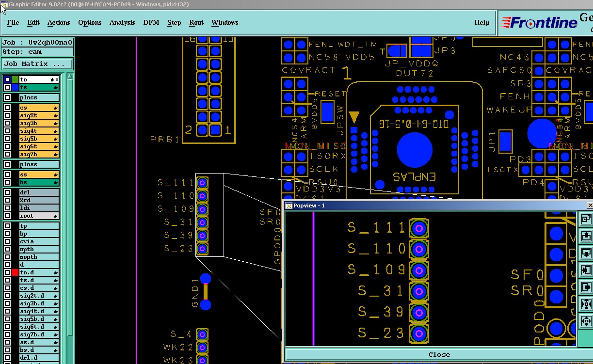Screen dimensions: 593x364
Task: Click the Step: cam label
Action: [x=37, y=52]
